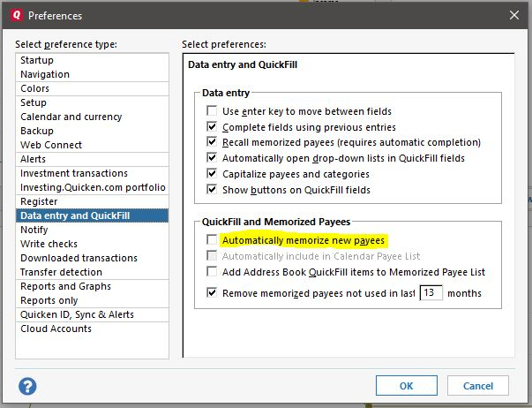This screenshot has width=532, height=408.
Task: Check Automatically memorize new payees
Action: tap(212, 239)
